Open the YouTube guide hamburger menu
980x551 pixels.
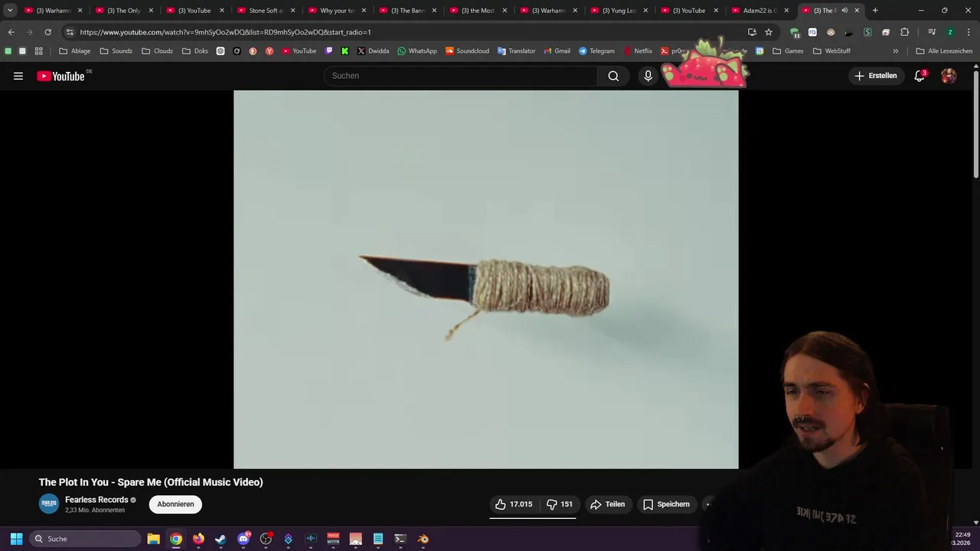(x=18, y=76)
